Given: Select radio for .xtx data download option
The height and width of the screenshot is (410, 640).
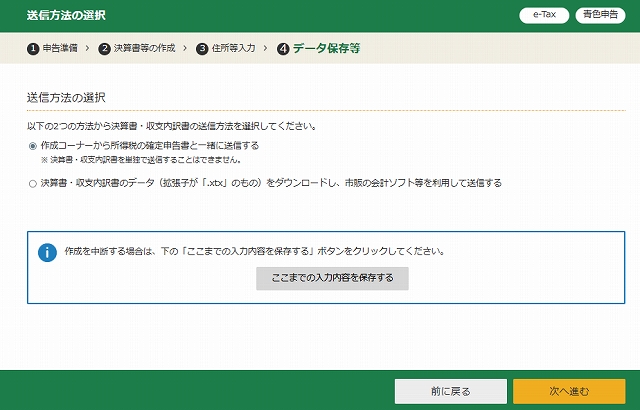Looking at the screenshot, I should pyautogui.click(x=32, y=184).
